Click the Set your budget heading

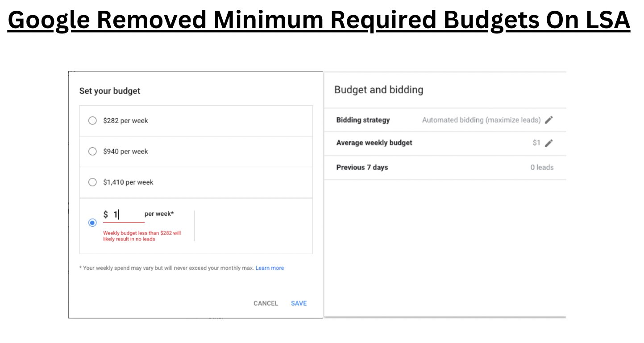point(109,91)
